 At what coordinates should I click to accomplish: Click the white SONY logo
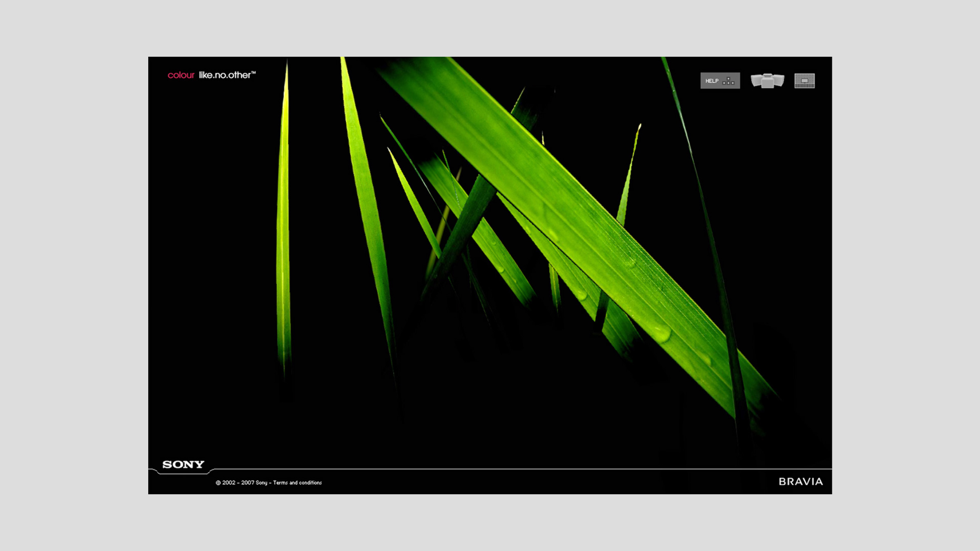(183, 464)
